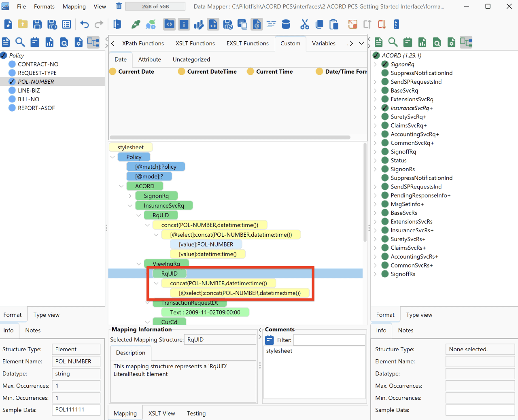The image size is (518, 420).
Task: Select CONTRACT-NO in the source tree
Action: click(38, 64)
